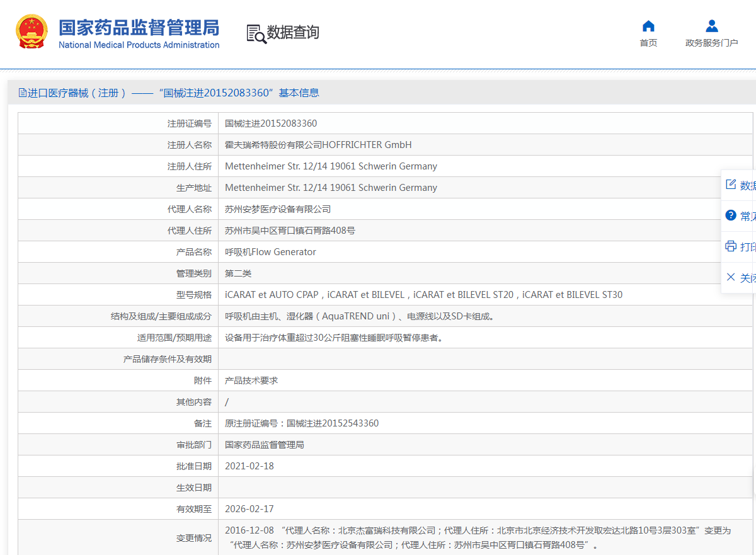Click the 数据查询 magnifier document icon

pyautogui.click(x=256, y=34)
